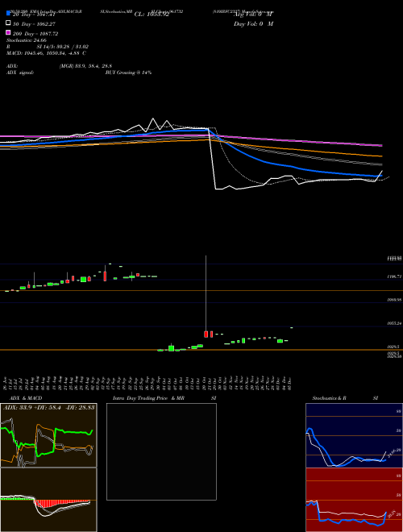Image resolution: width=403 pixels, height=532 pixels.
Task: Open the ADX indicator chart panel
Action: pos(48,435)
